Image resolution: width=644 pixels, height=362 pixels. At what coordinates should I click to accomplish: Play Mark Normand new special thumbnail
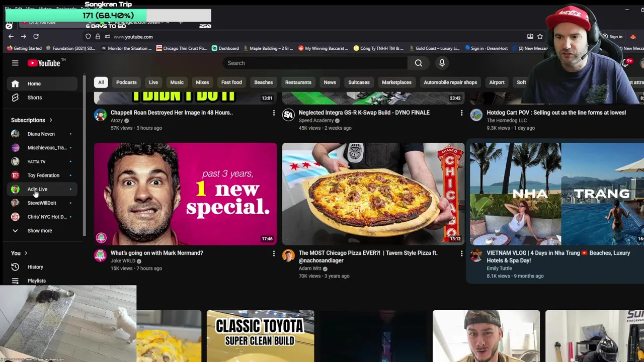pos(185,194)
